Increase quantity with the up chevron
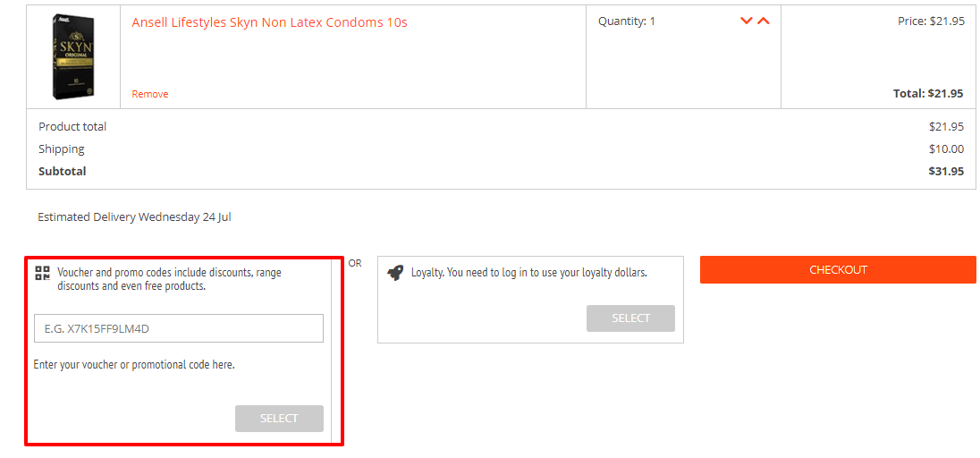 tap(763, 21)
